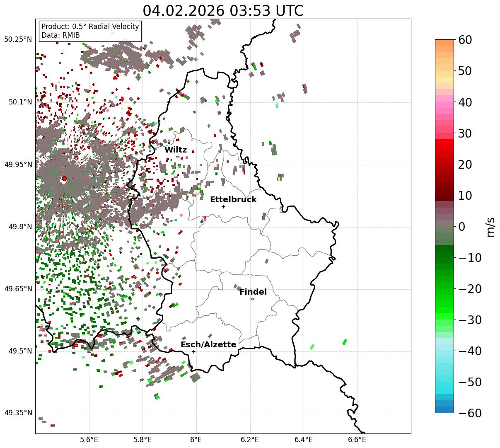The height and width of the screenshot is (448, 500).
Task: Pick the bright red colorbar band
Action: click(x=444, y=142)
